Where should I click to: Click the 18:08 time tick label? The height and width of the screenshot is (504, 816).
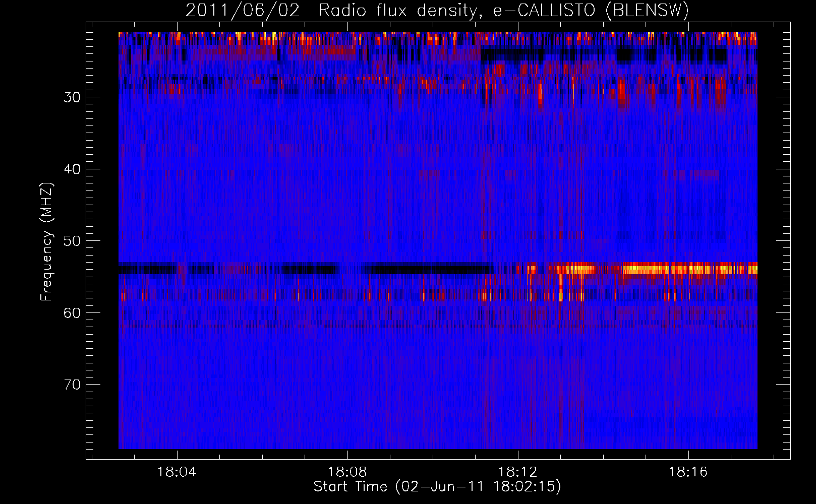tap(347, 472)
